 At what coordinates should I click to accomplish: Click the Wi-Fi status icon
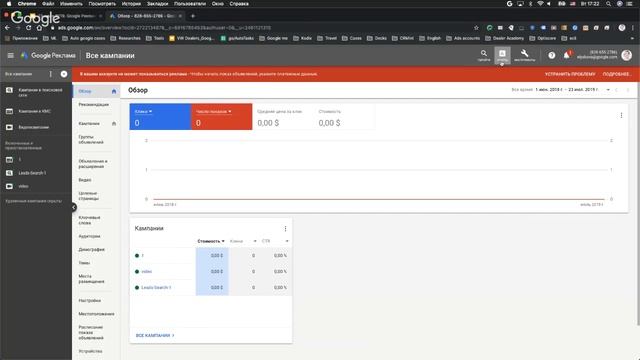[x=540, y=4]
